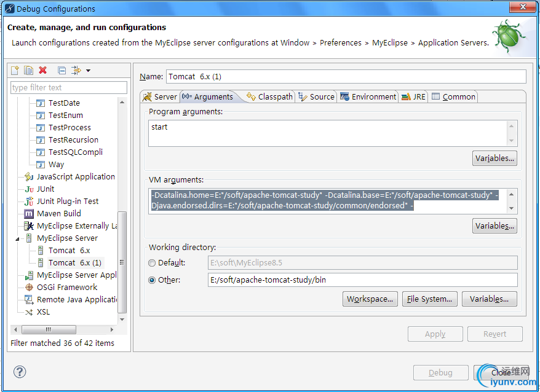The height and width of the screenshot is (392, 540).
Task: Click the XSL configuration type icon
Action: 30,312
